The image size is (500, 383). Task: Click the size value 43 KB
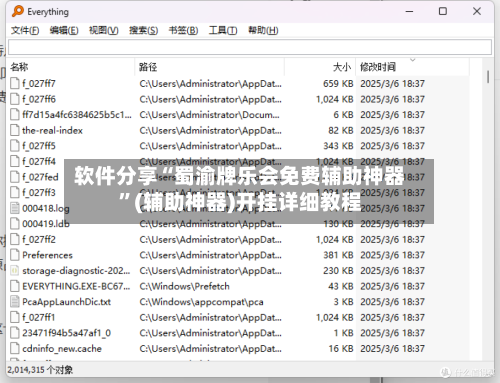tap(340, 286)
